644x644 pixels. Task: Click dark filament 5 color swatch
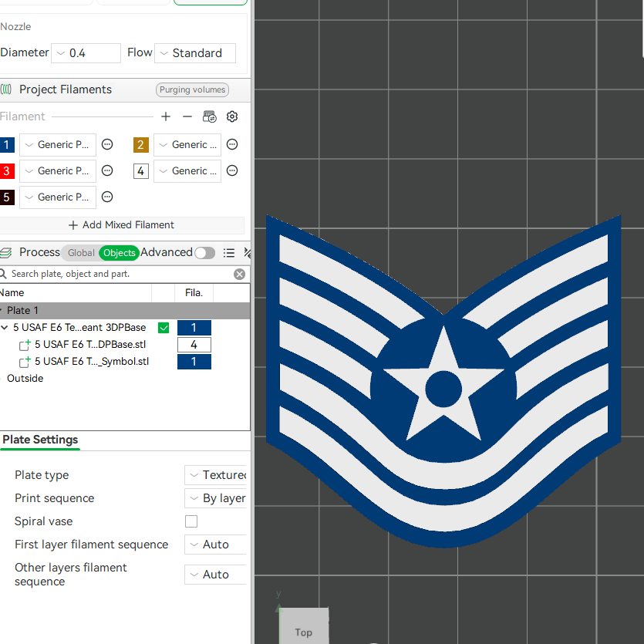click(7, 197)
